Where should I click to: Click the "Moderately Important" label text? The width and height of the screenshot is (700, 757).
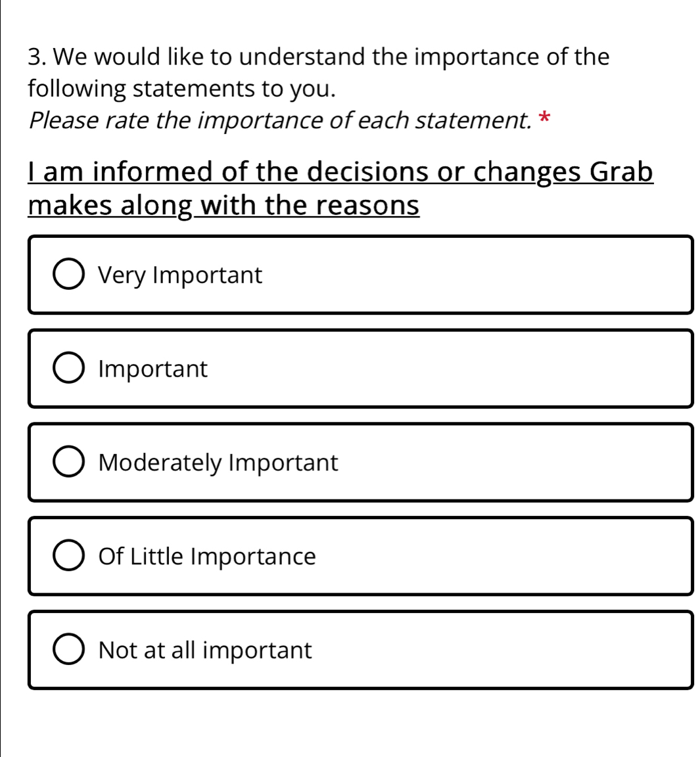pyautogui.click(x=218, y=463)
